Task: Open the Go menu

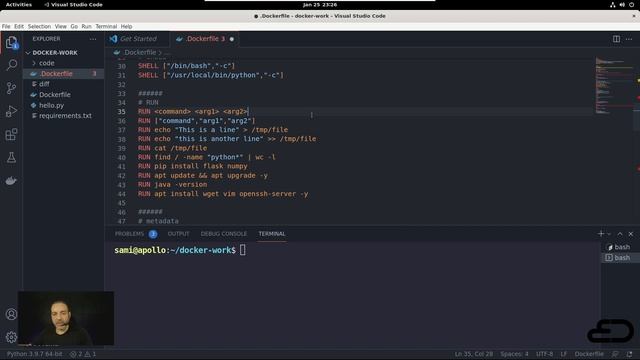Action: [x=74, y=26]
